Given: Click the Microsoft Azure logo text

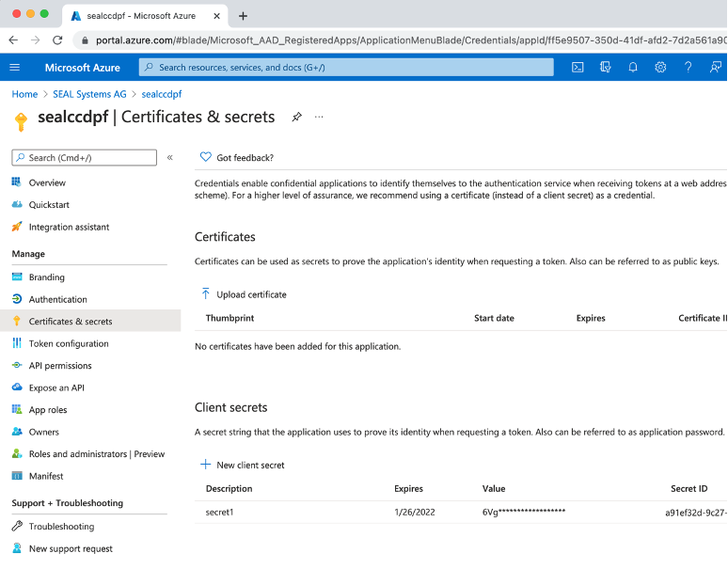Looking at the screenshot, I should pyautogui.click(x=82, y=68).
